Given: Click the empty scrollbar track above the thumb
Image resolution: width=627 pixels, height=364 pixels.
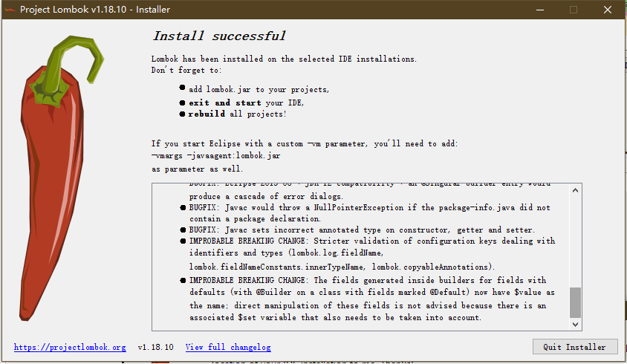Looking at the screenshot, I should (576, 238).
